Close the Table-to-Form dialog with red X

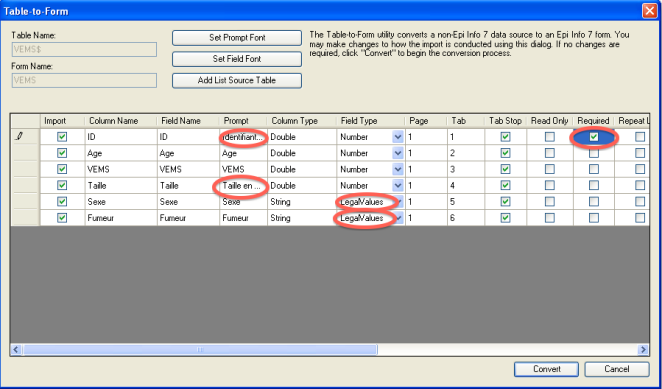click(x=649, y=11)
